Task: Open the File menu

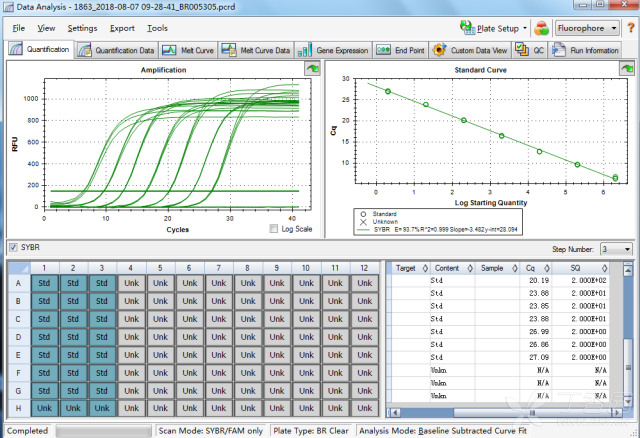Action: [18, 28]
